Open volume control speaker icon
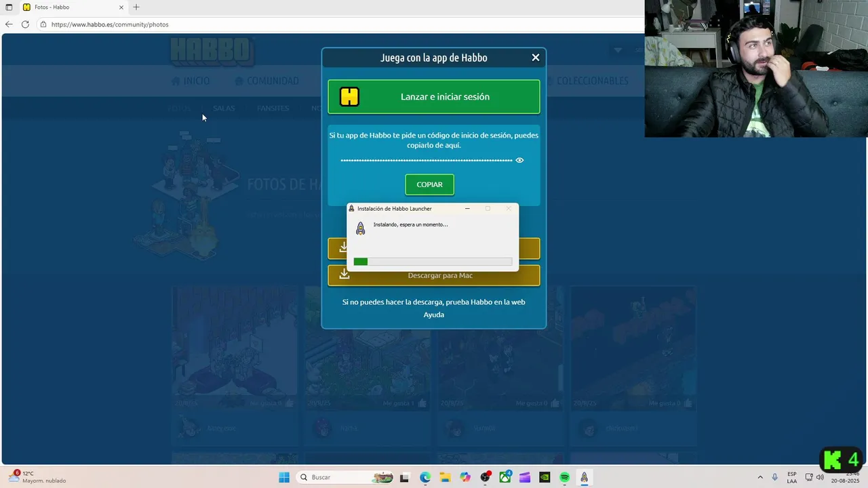 [820, 477]
